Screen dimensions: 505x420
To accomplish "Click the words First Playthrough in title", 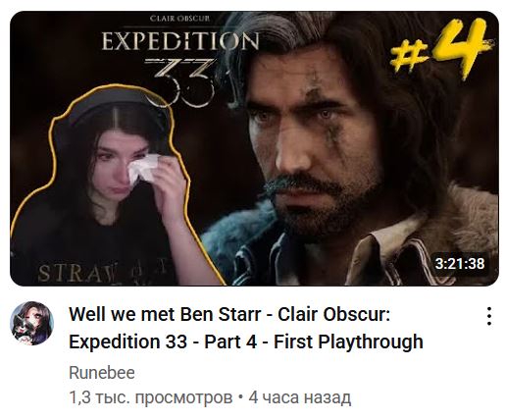I will click(348, 341).
